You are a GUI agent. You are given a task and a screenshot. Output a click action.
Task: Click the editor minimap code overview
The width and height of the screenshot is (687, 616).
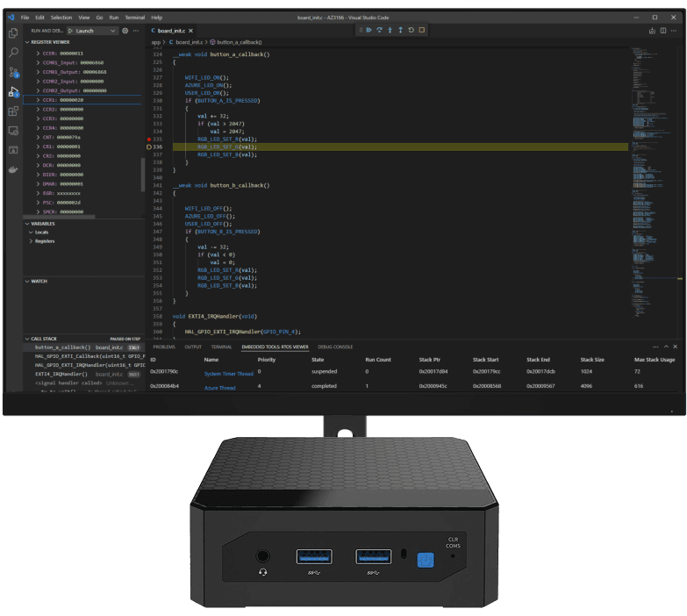654,132
